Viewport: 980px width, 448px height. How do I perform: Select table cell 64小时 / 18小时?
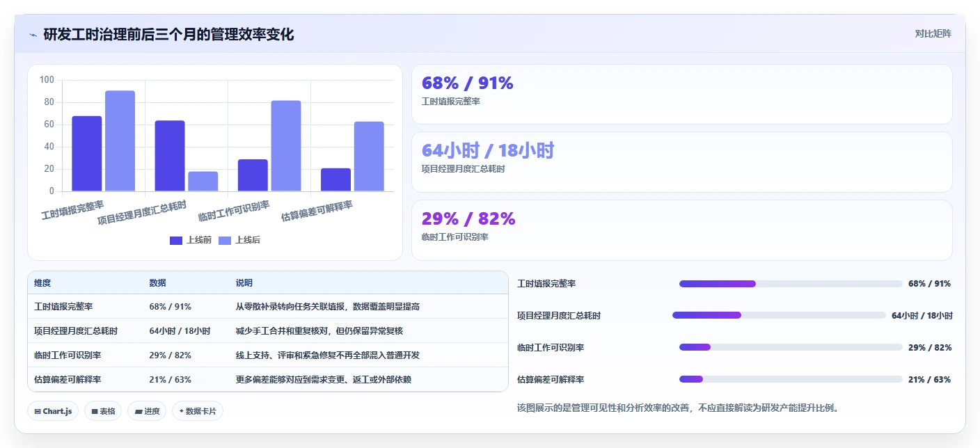pos(180,331)
